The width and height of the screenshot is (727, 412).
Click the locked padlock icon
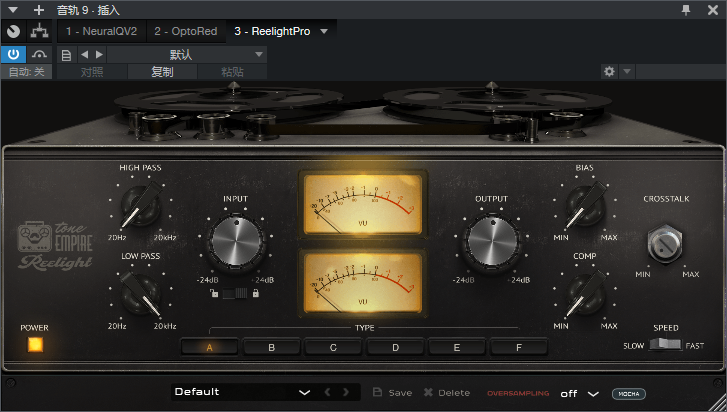[x=255, y=293]
